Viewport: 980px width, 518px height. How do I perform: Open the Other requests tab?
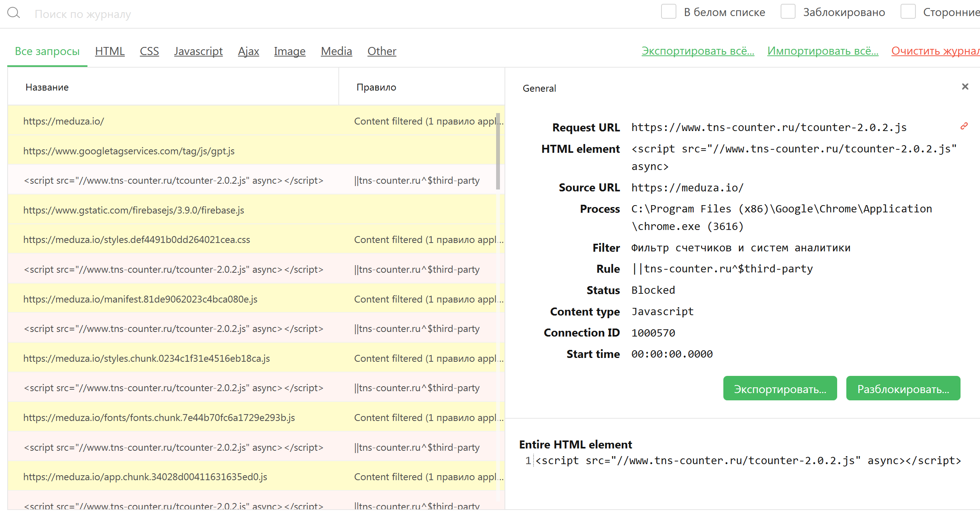pos(382,51)
